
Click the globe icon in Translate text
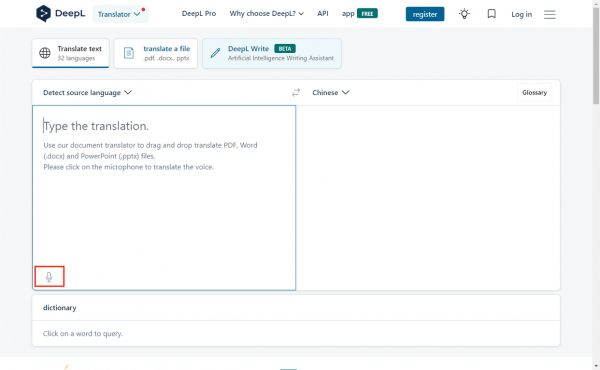tap(45, 53)
